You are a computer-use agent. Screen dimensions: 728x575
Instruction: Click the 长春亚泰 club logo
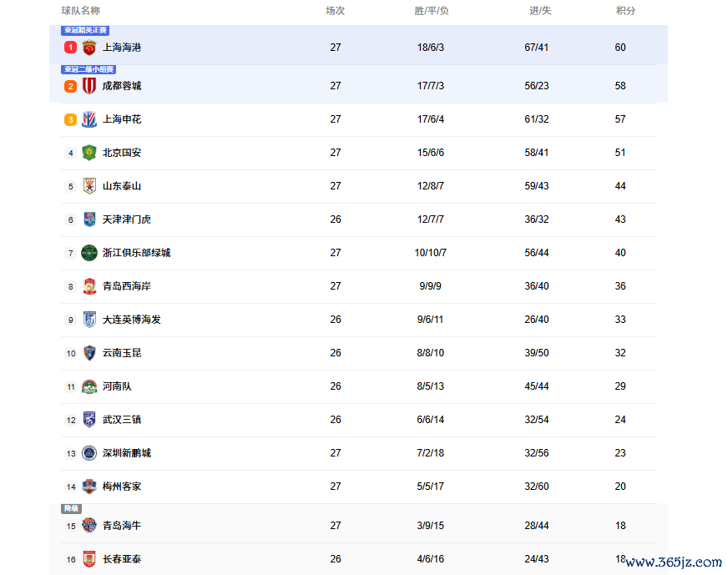click(x=89, y=559)
